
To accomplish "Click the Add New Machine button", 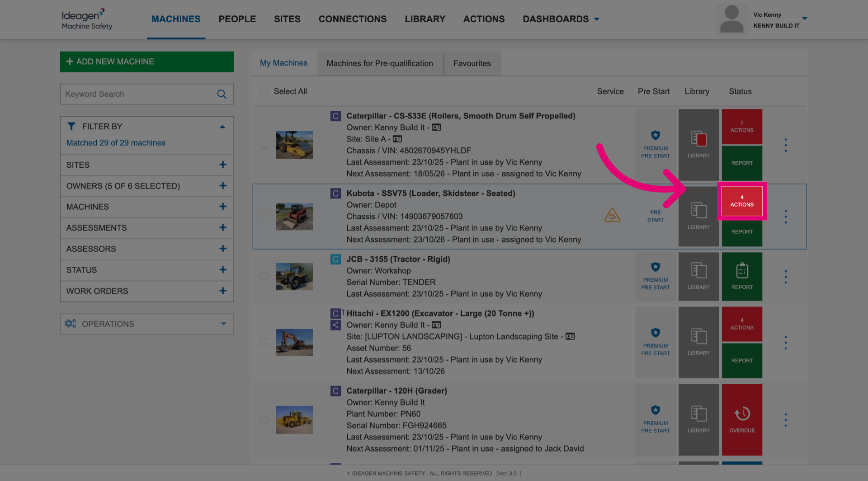I will pos(147,61).
